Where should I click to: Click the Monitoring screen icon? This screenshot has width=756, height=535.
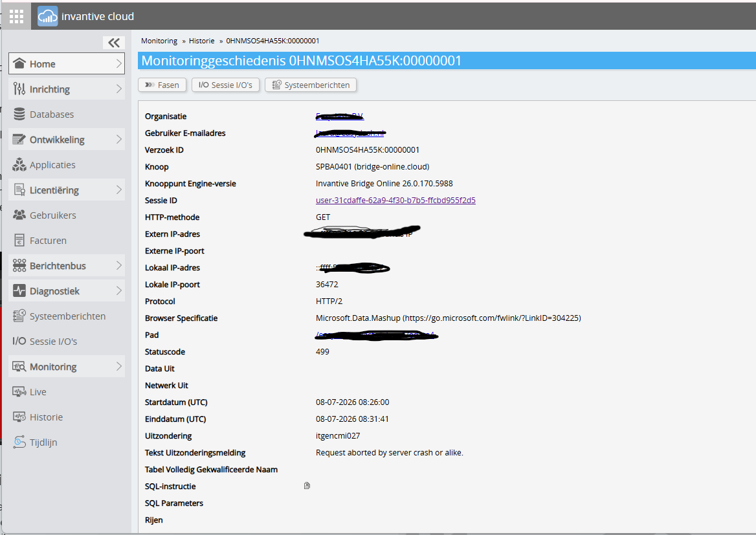click(19, 366)
